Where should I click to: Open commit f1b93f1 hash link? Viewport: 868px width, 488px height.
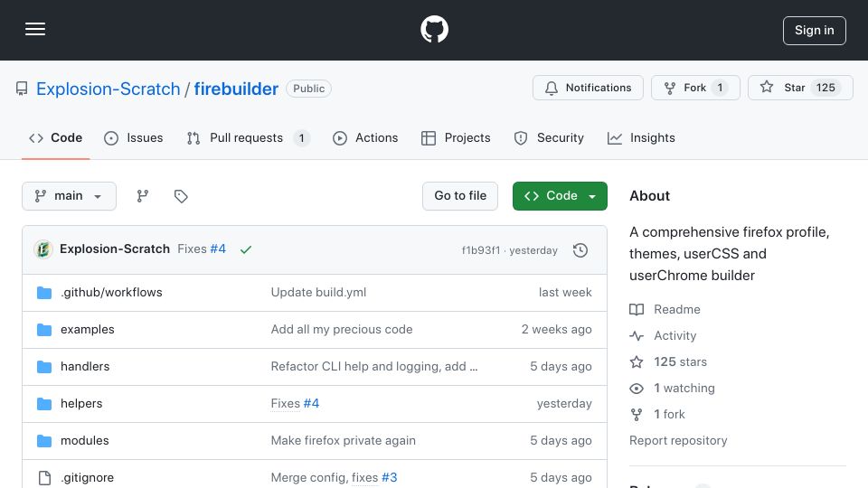click(480, 250)
